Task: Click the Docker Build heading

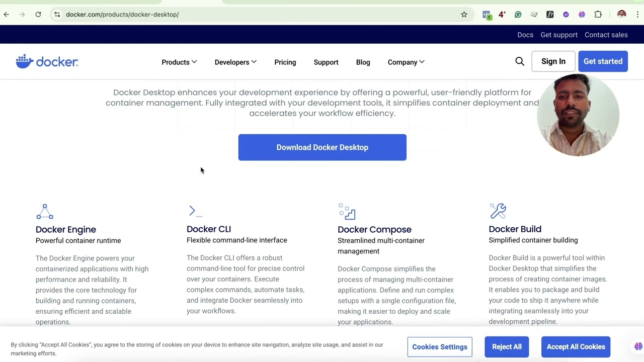Action: pos(515,229)
